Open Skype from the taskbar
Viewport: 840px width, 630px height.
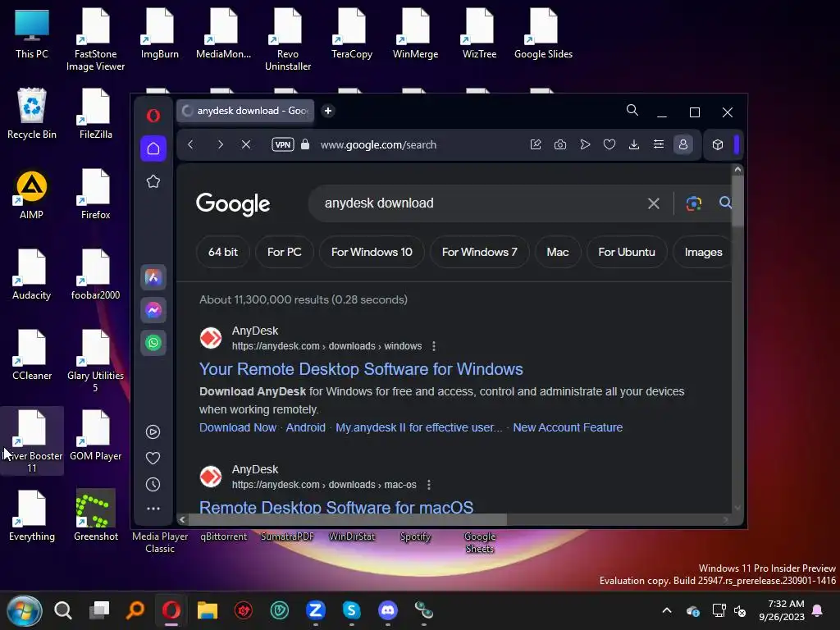point(351,610)
